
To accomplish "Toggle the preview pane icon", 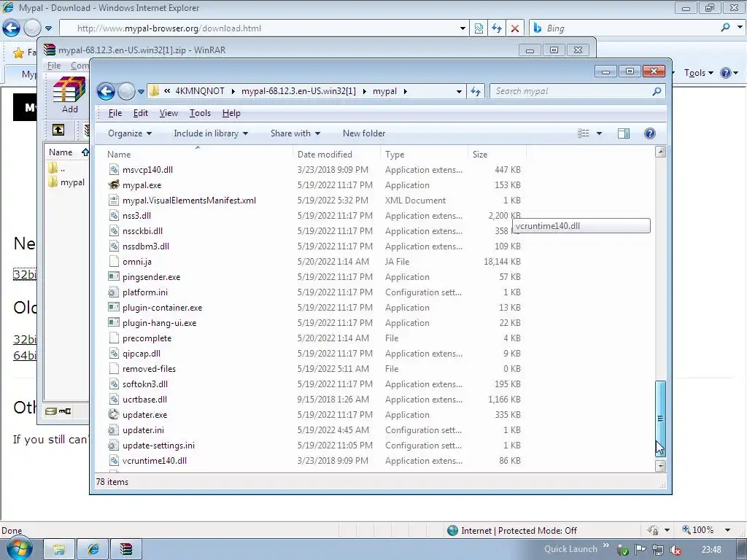I will coord(624,133).
